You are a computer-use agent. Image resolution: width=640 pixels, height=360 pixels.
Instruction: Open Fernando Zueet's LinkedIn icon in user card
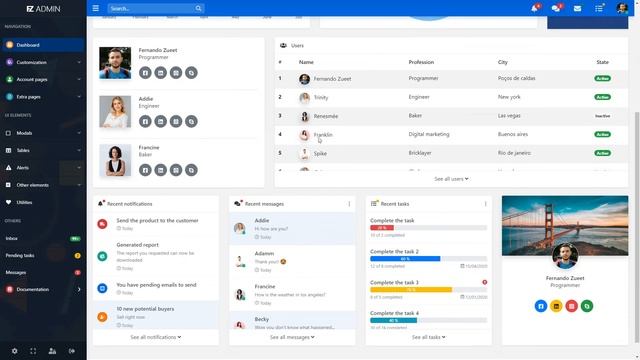[160, 73]
